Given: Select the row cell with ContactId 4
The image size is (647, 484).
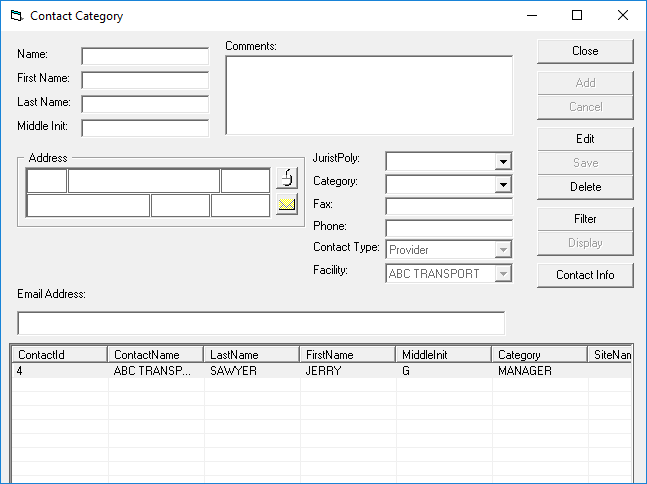Looking at the screenshot, I should [60, 371].
